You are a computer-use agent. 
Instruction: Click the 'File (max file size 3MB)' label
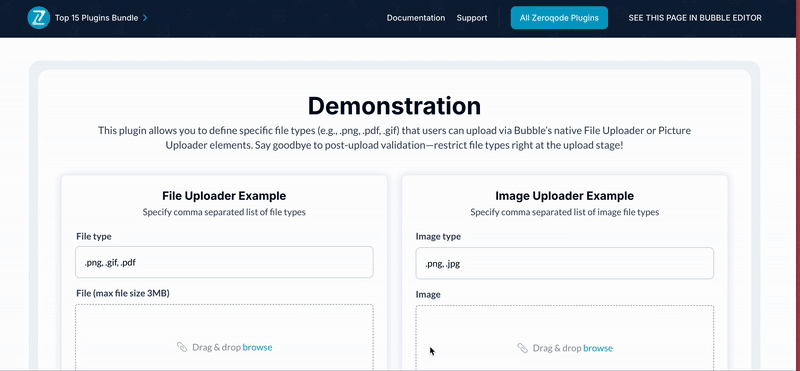pos(123,293)
